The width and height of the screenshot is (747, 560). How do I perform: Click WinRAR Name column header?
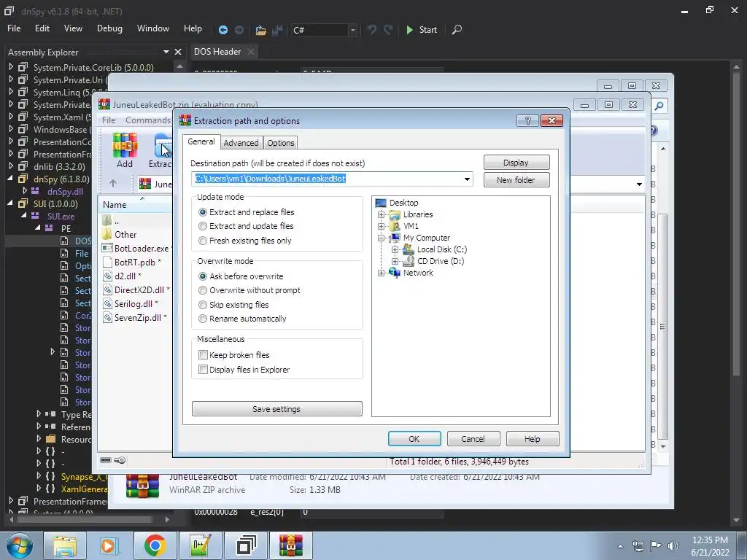pos(135,205)
